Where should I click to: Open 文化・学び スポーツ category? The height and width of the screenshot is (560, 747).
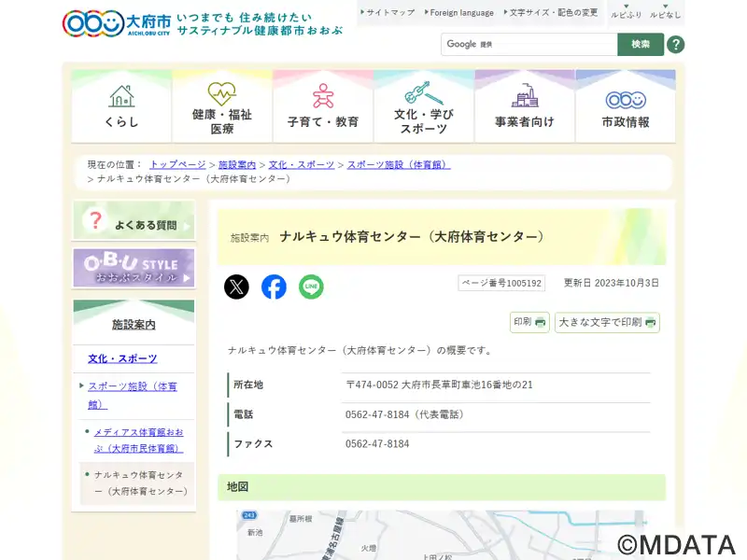(424, 105)
